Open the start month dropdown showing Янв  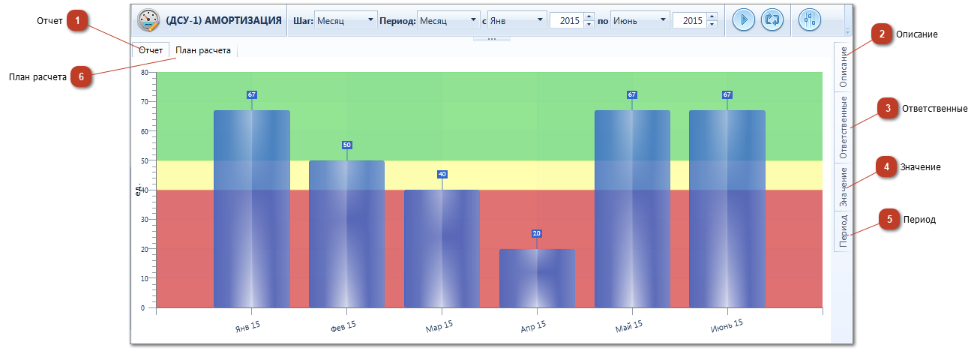[517, 21]
